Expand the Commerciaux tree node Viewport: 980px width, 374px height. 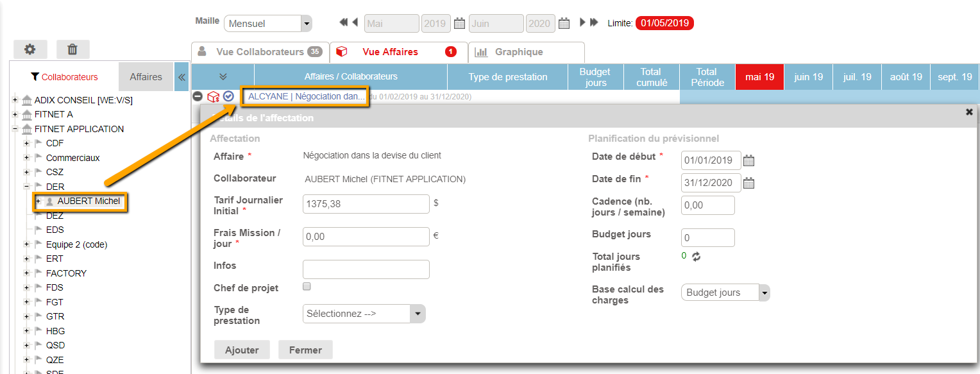pyautogui.click(x=27, y=158)
